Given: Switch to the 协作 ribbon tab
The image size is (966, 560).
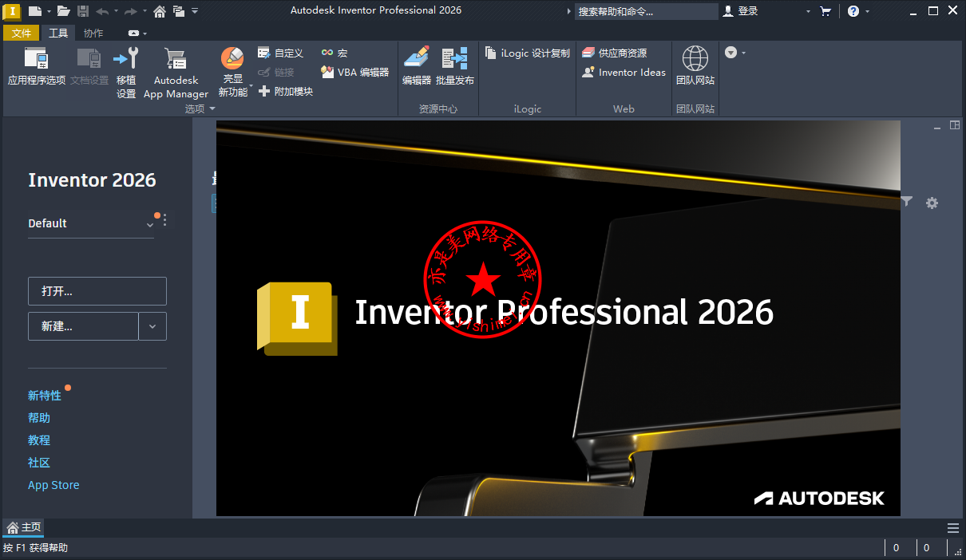Looking at the screenshot, I should [93, 33].
